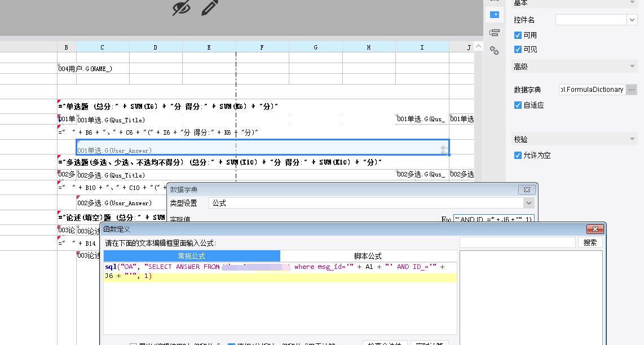Click the 搜索 button

[590, 243]
